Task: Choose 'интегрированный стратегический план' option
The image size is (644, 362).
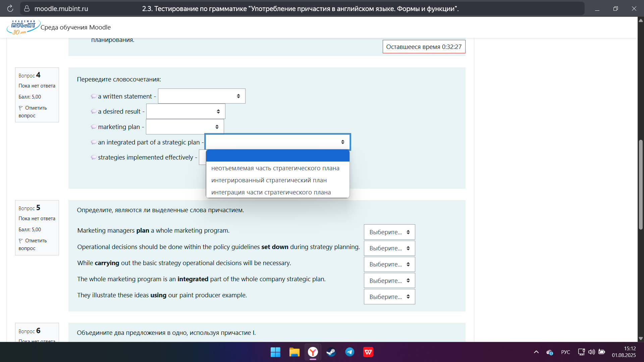Action: point(269,180)
